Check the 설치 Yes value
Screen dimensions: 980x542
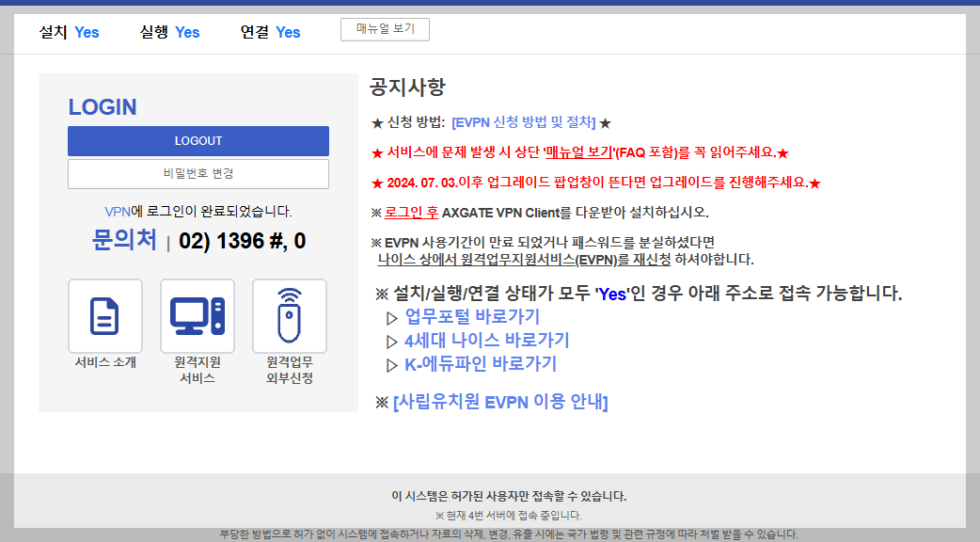click(x=87, y=32)
